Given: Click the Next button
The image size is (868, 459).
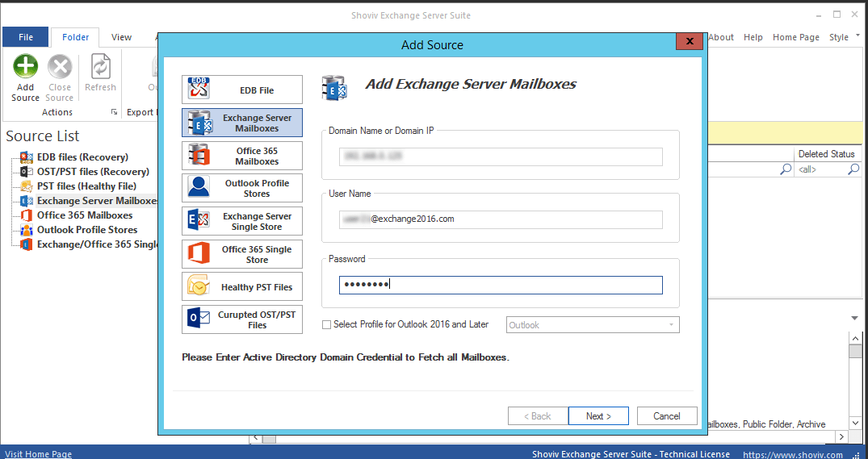Looking at the screenshot, I should [598, 416].
